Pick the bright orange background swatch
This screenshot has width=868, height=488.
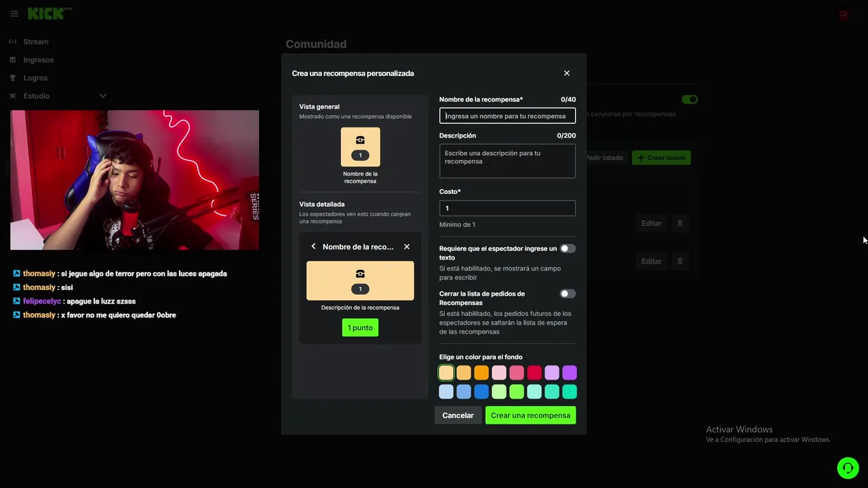pyautogui.click(x=481, y=373)
